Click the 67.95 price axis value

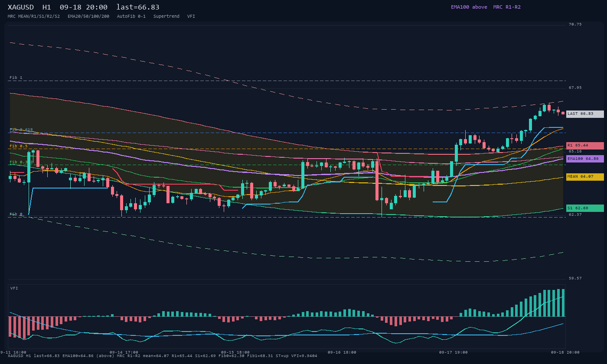575,88
